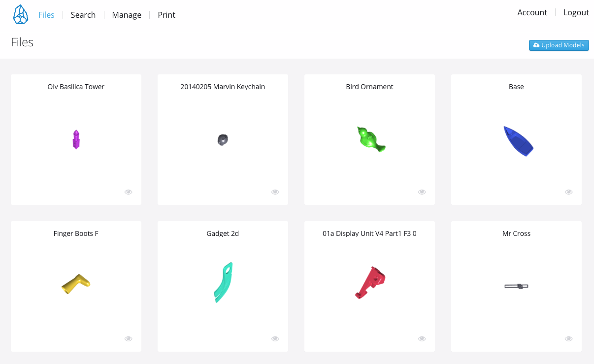Open the Files tab

(x=46, y=15)
